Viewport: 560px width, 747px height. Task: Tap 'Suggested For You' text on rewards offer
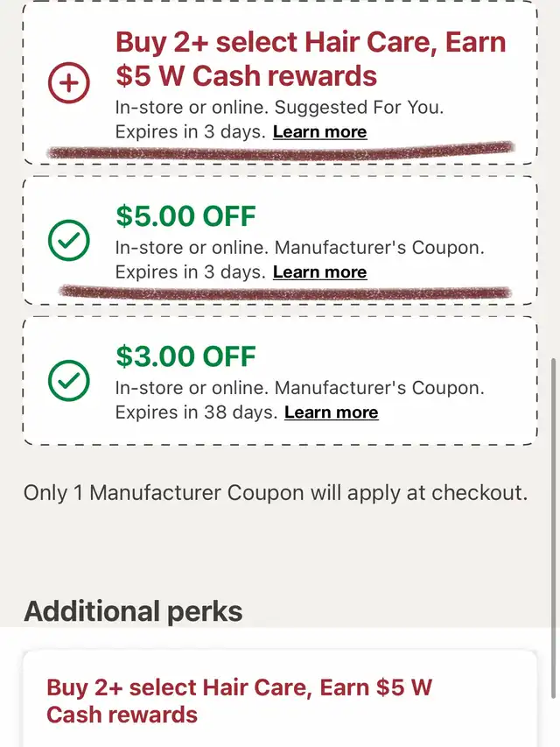(x=359, y=108)
